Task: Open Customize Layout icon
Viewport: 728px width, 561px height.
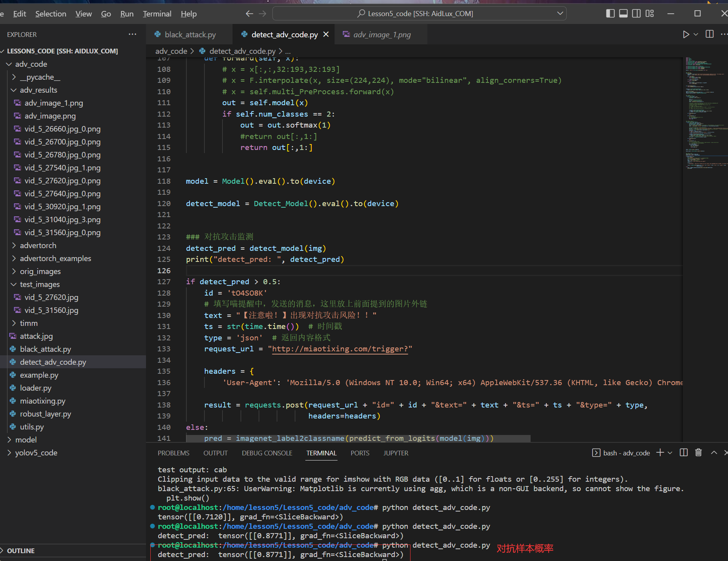Action: click(650, 14)
